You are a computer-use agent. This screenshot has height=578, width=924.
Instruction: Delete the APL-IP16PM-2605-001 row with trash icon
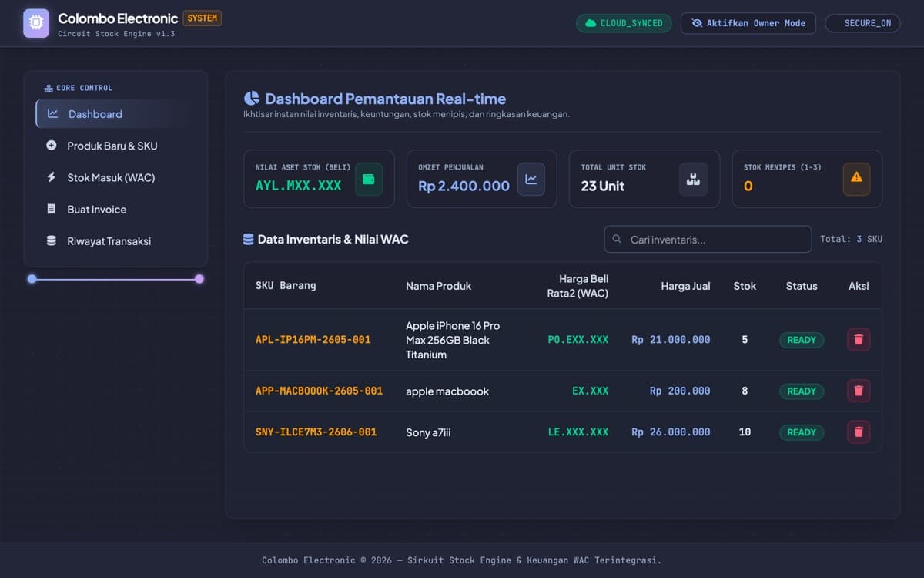pyautogui.click(x=859, y=340)
